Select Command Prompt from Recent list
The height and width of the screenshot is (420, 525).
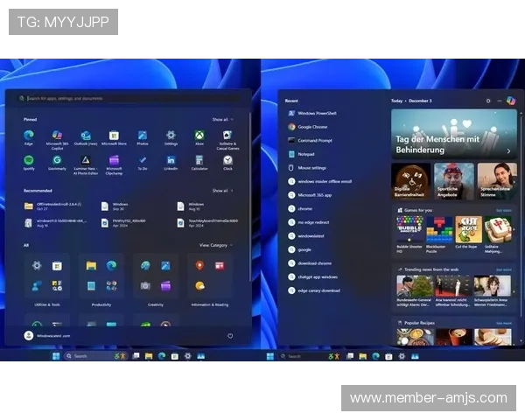[313, 140]
